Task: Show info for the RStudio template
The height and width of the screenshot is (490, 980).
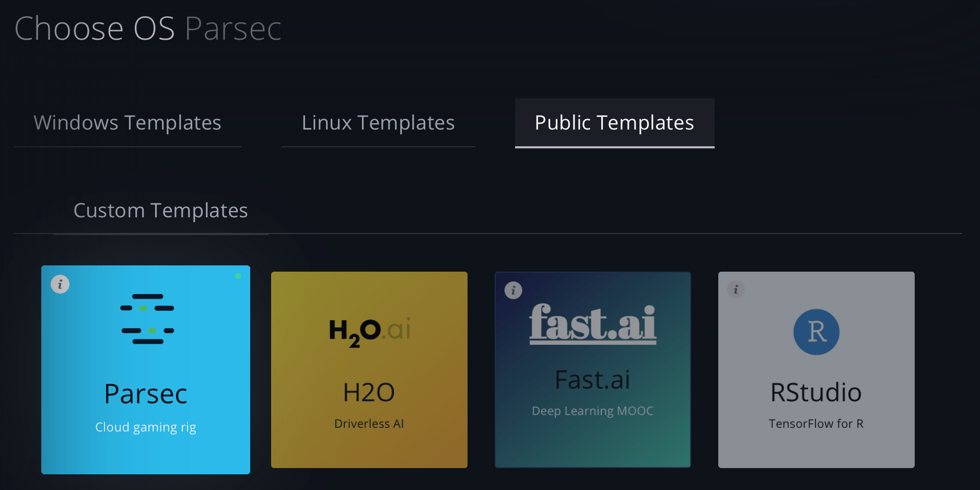Action: pyautogui.click(x=736, y=289)
